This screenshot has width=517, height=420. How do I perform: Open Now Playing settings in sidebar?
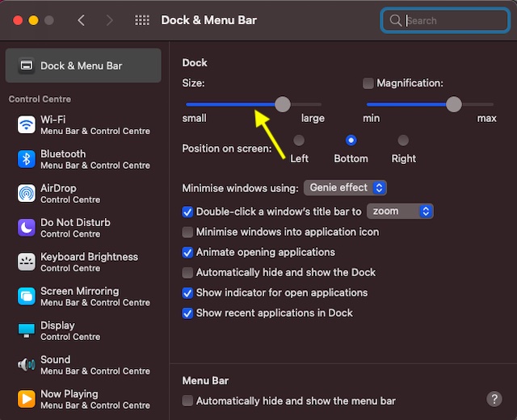[84, 399]
